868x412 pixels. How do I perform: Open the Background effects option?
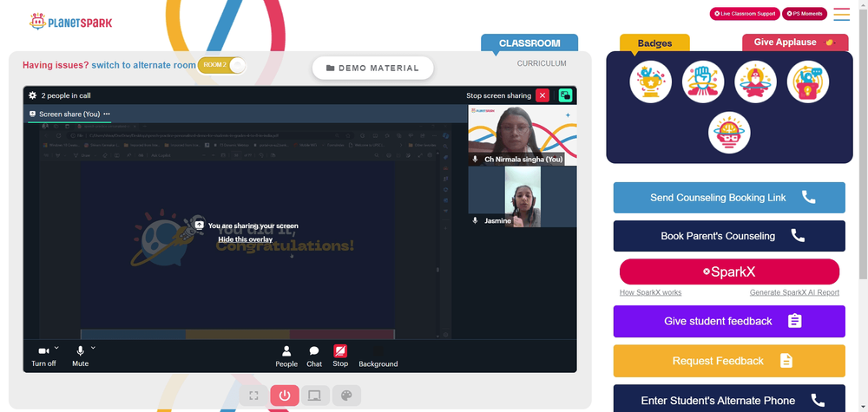tap(378, 356)
